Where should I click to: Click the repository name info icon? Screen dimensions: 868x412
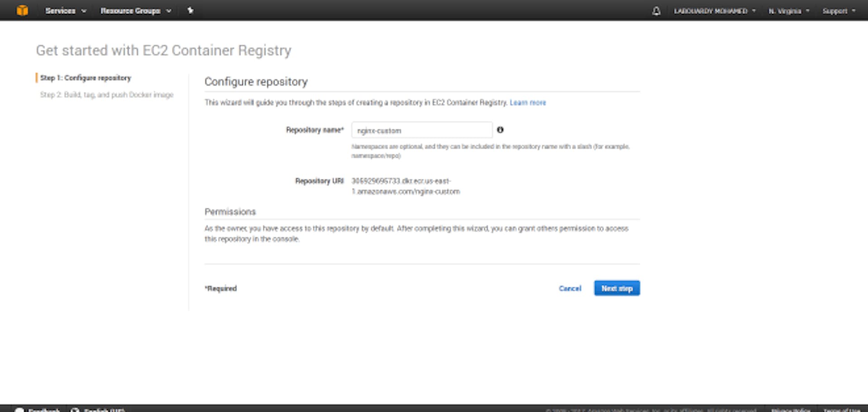(500, 130)
